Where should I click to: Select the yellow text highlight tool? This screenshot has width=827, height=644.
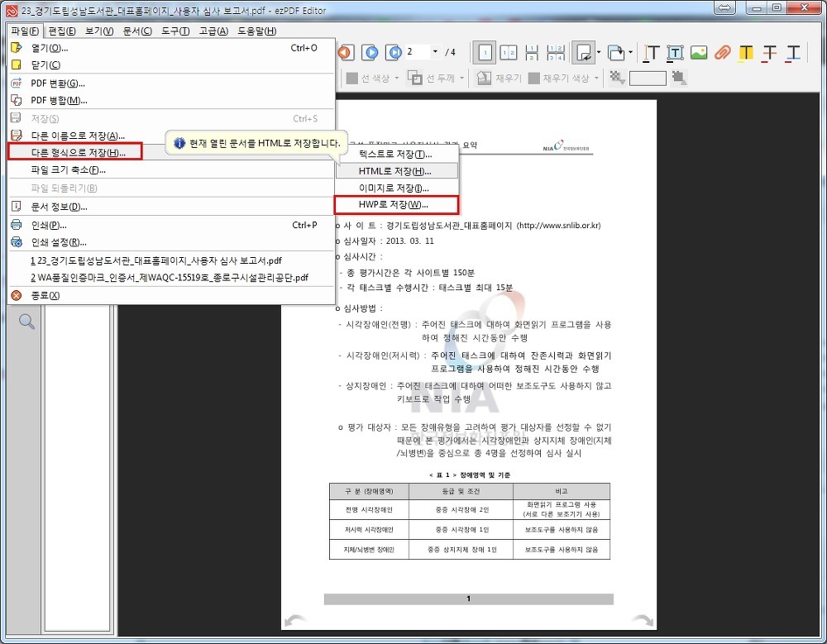pos(746,52)
